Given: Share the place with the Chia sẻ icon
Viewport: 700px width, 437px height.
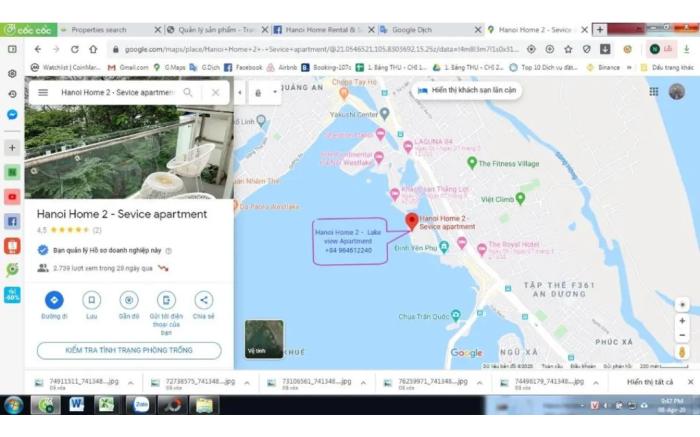Looking at the screenshot, I should click(204, 300).
